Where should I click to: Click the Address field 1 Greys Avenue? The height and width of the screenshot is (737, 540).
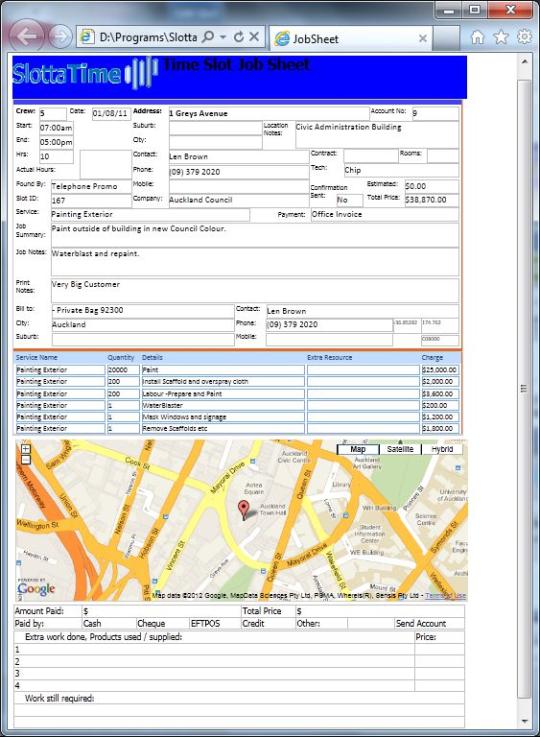click(x=269, y=114)
